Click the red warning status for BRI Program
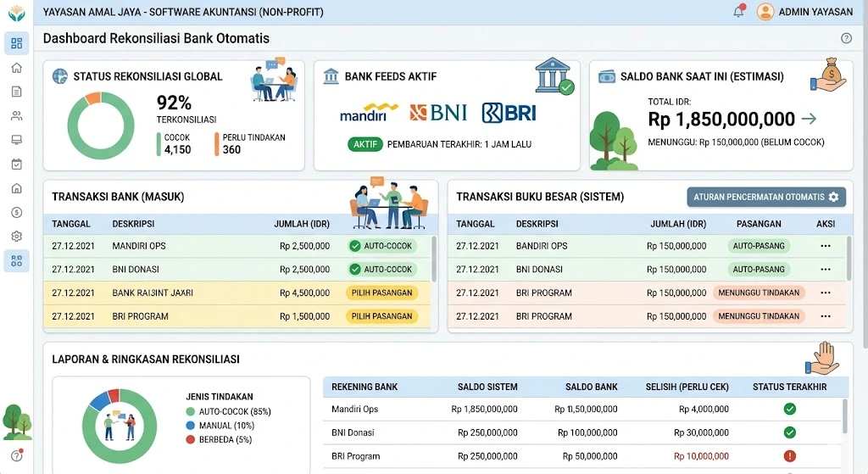This screenshot has height=474, width=868. [x=789, y=456]
